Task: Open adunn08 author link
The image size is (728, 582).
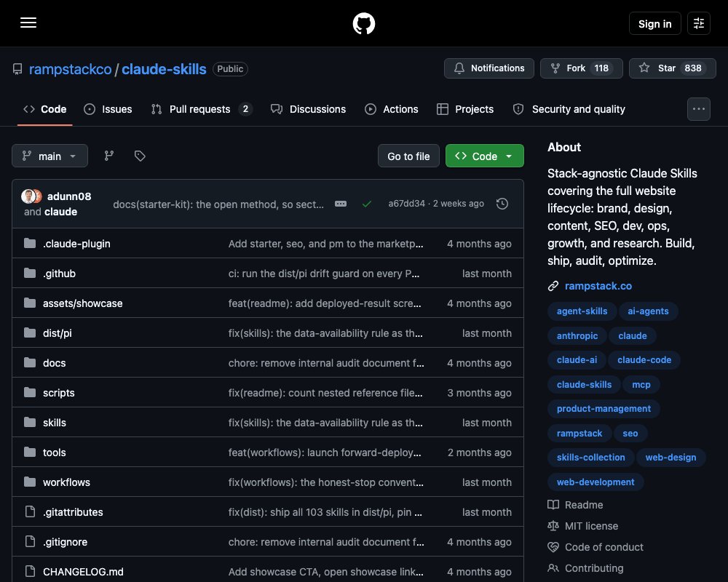Action: [x=69, y=196]
